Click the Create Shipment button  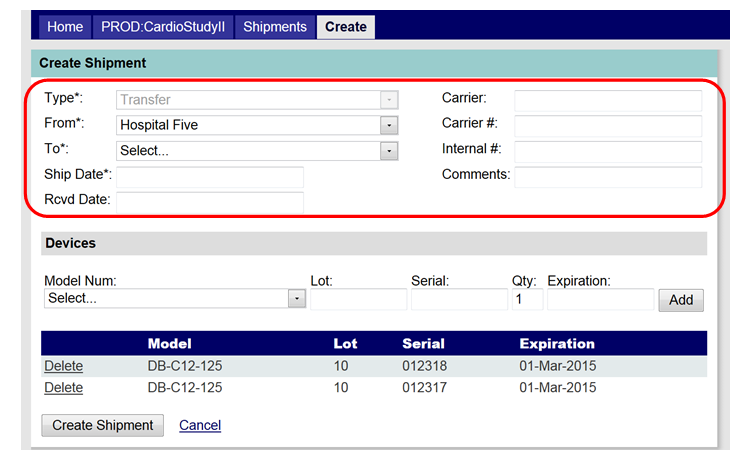103,425
